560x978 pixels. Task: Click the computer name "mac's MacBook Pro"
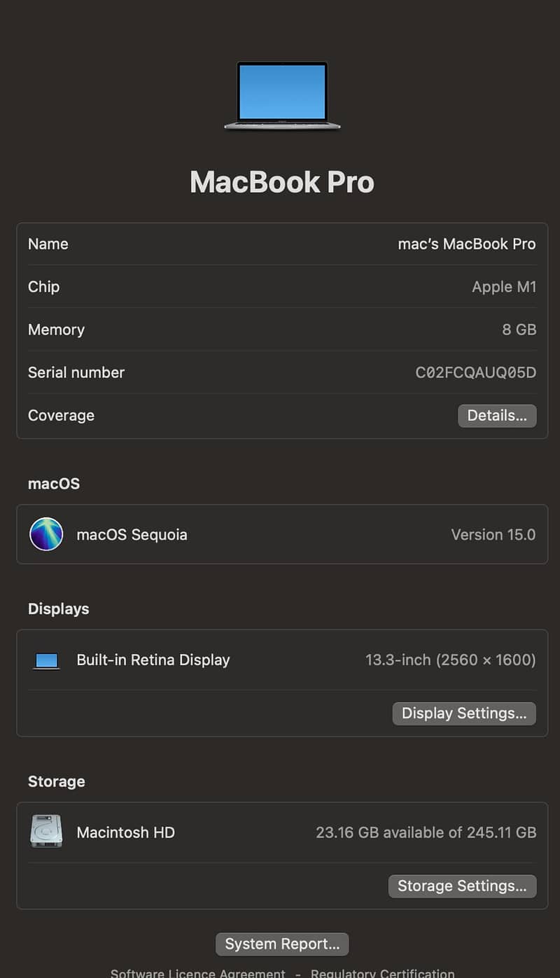point(466,244)
